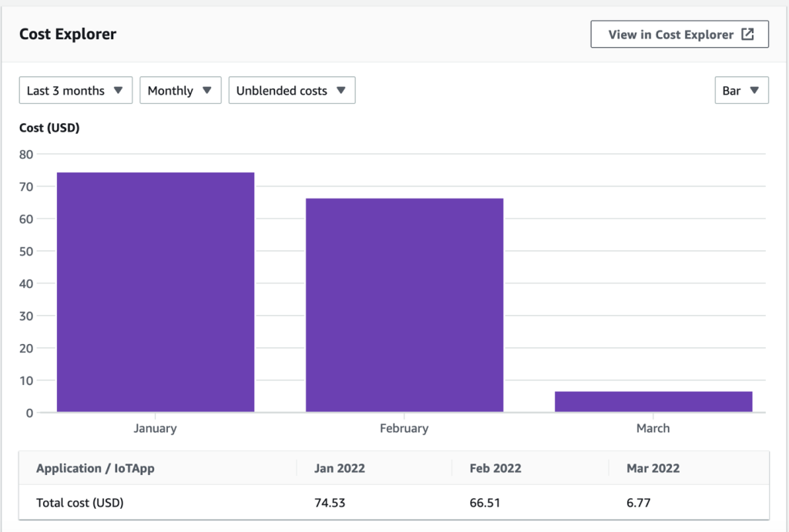
Task: Click the View in Cost Explorer button
Action: [680, 34]
